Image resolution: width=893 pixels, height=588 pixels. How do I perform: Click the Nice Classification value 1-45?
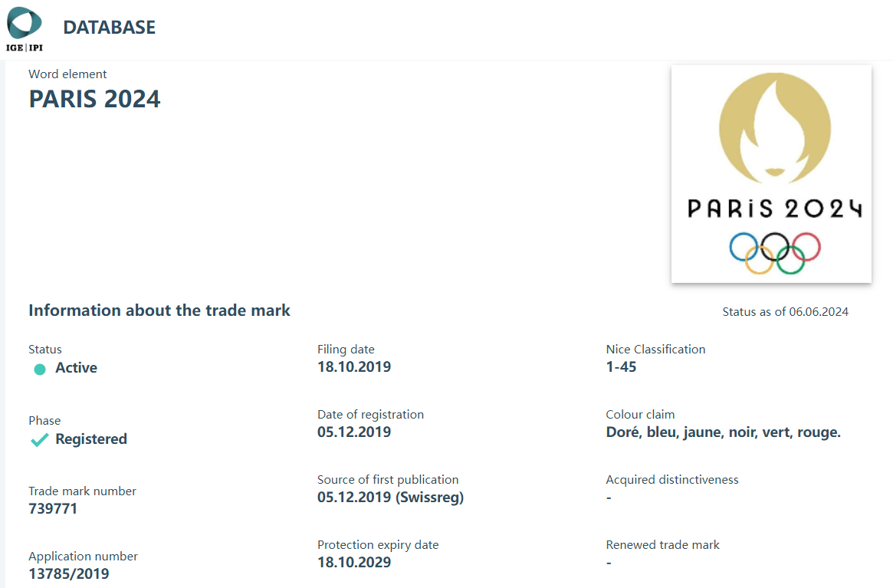click(x=621, y=366)
